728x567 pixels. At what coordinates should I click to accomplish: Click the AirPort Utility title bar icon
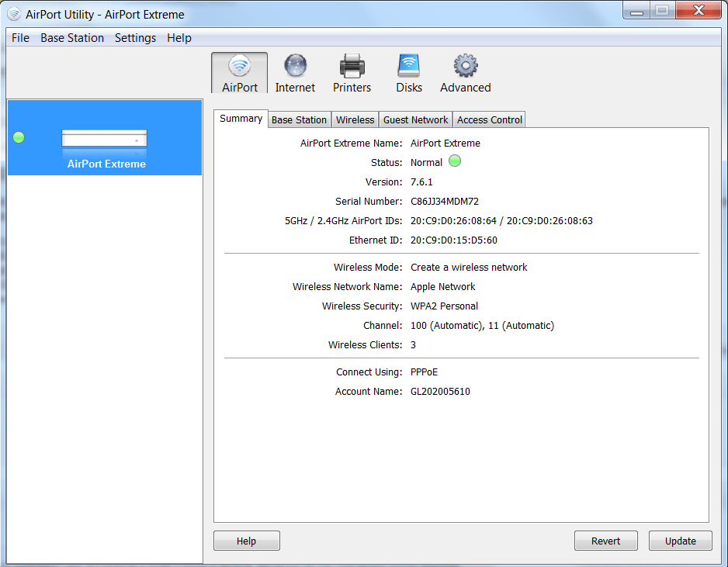pyautogui.click(x=14, y=14)
